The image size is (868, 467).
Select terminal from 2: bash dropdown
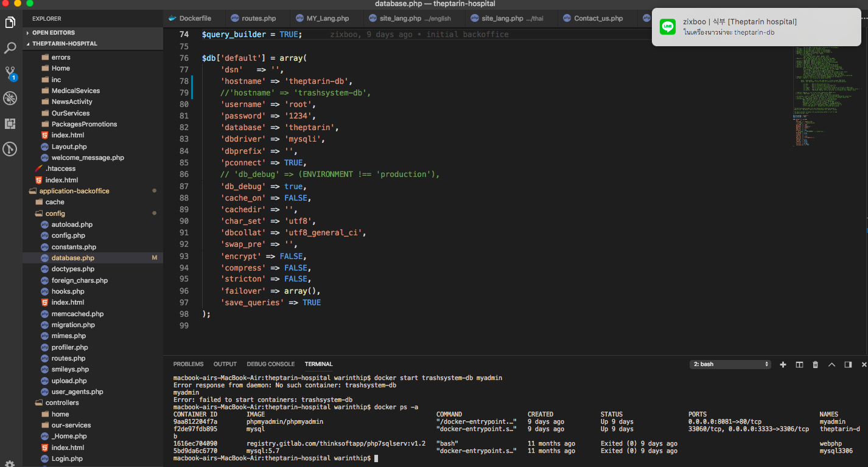coord(730,364)
